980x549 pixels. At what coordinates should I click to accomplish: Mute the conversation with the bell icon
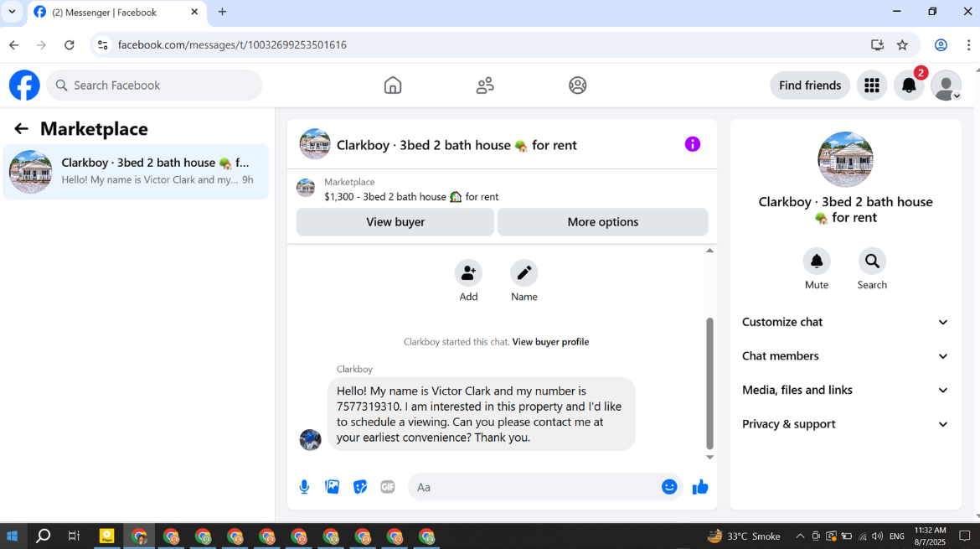click(817, 262)
